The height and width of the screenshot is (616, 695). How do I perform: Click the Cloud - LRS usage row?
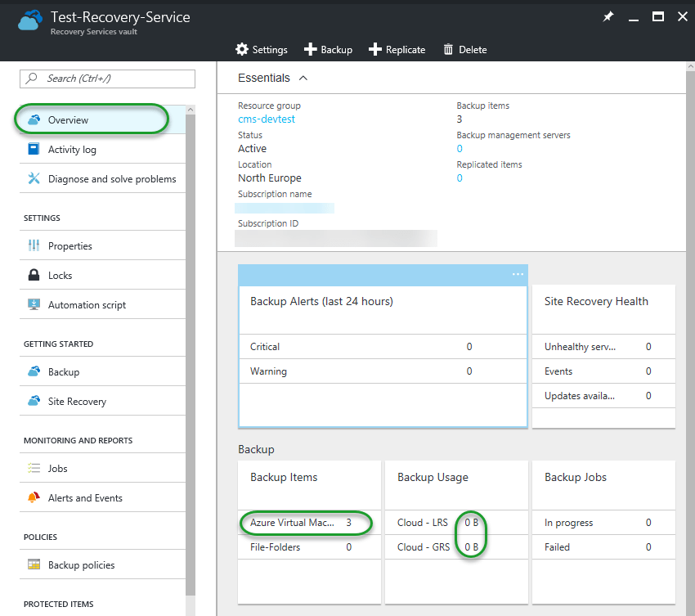point(456,523)
